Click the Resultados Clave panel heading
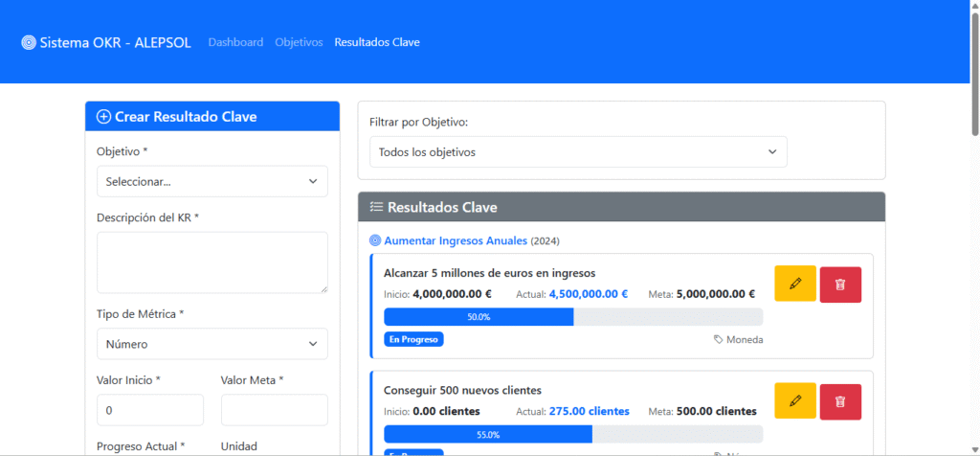 (x=442, y=207)
